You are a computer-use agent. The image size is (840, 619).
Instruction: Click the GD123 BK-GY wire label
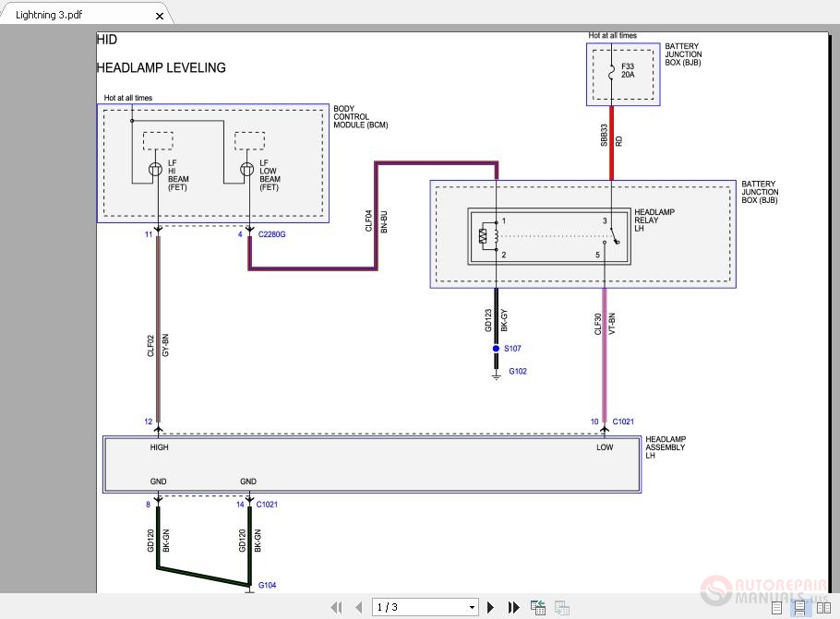(x=496, y=320)
